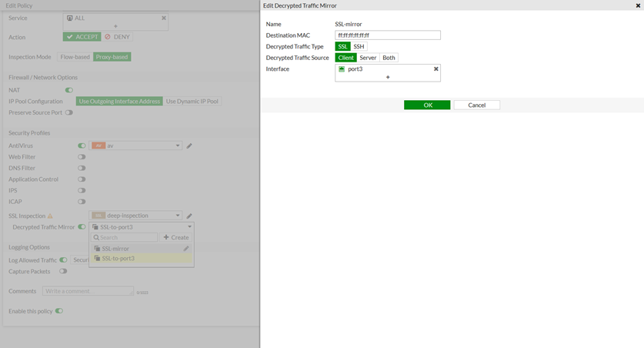The height and width of the screenshot is (348, 644).
Task: Select SSH as Decrypted Traffic Type
Action: click(359, 46)
